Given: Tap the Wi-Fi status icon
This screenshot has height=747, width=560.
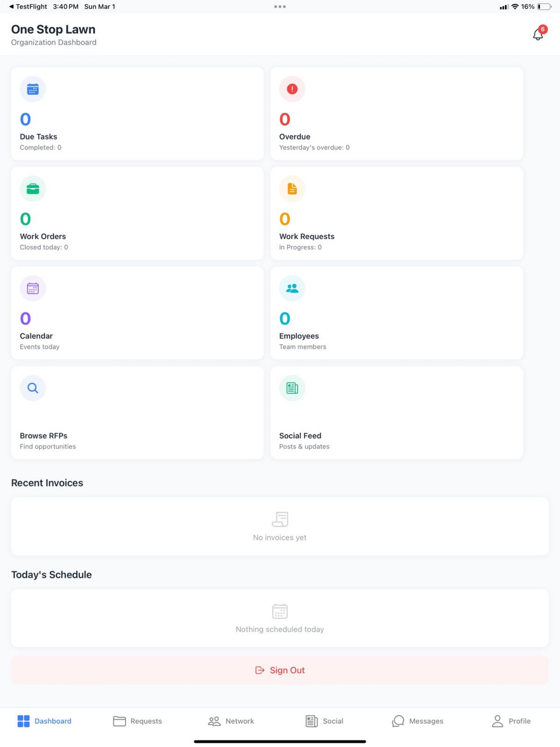Looking at the screenshot, I should [515, 6].
